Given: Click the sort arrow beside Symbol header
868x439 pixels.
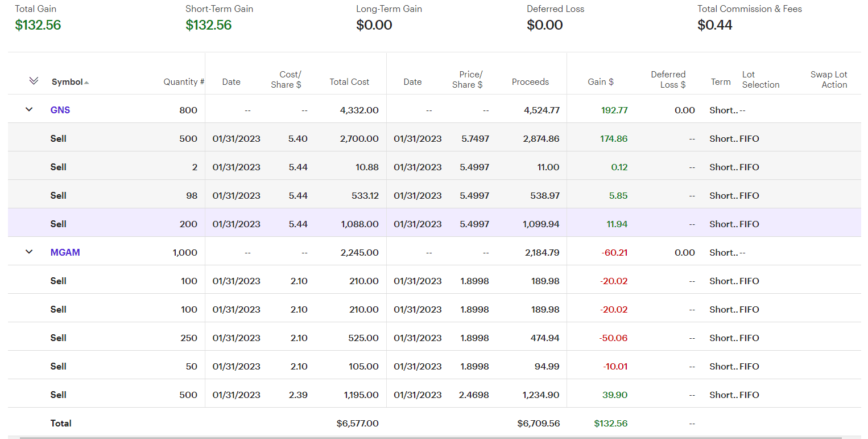Looking at the screenshot, I should tap(86, 83).
